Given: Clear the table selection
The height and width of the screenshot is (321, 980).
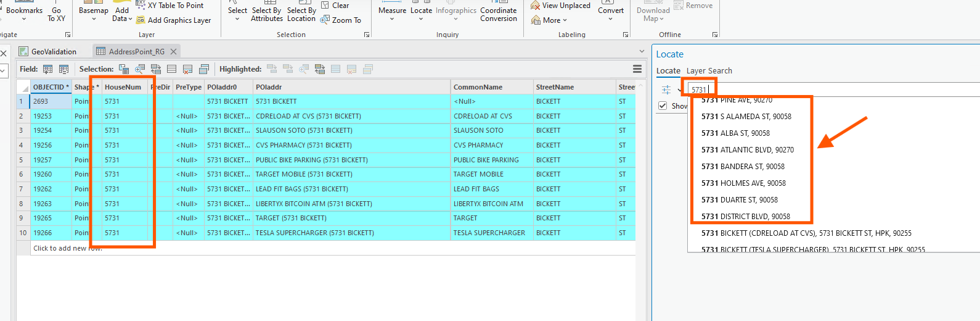Looking at the screenshot, I should click(x=172, y=69).
